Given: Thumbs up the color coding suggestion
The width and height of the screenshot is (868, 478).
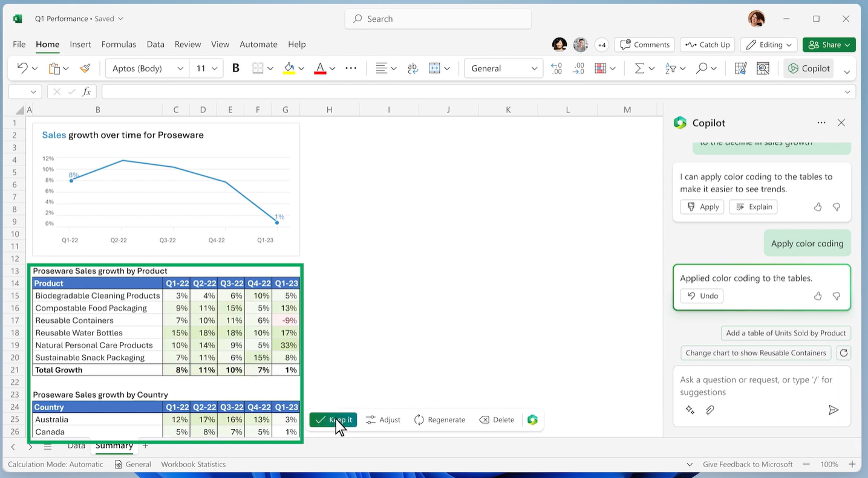Looking at the screenshot, I should [818, 207].
